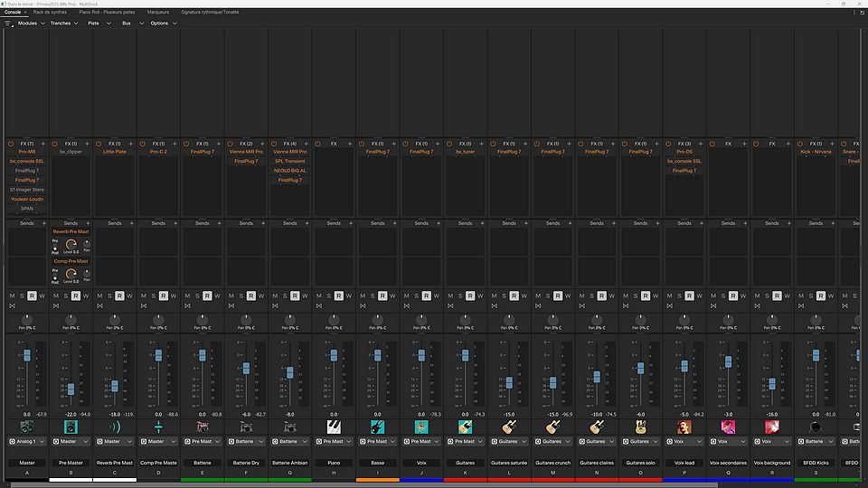Click the Piano strip keyboard icon
Viewport: 868px width, 488px height.
(x=334, y=427)
